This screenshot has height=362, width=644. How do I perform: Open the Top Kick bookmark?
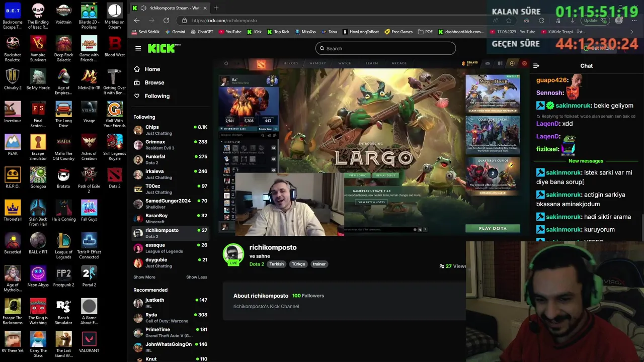click(x=278, y=32)
